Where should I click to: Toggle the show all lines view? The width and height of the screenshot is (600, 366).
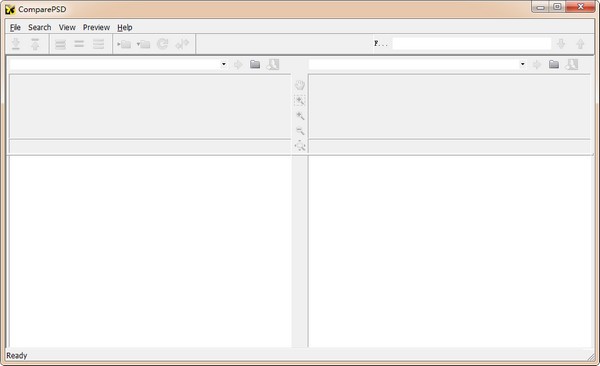pos(60,44)
